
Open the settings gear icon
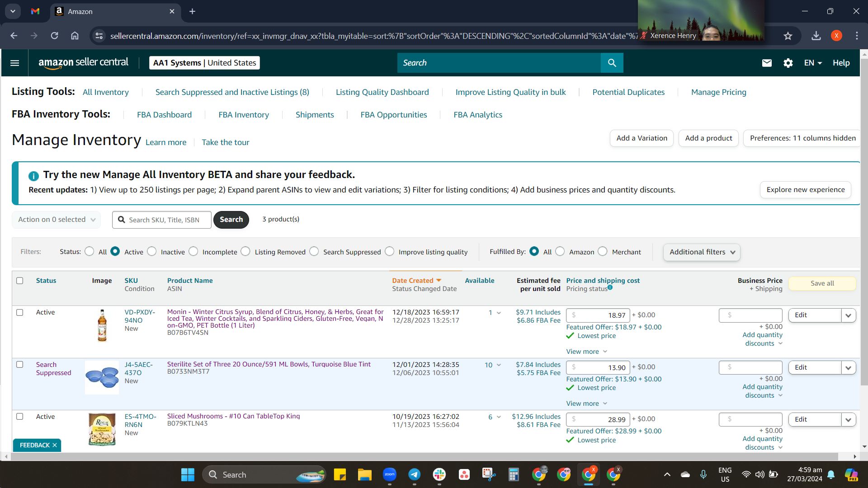click(788, 63)
